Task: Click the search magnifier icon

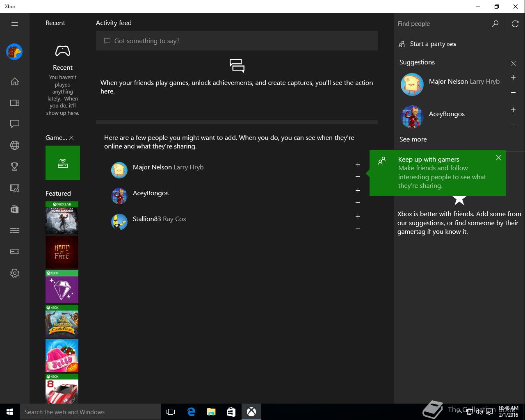Action: click(495, 24)
